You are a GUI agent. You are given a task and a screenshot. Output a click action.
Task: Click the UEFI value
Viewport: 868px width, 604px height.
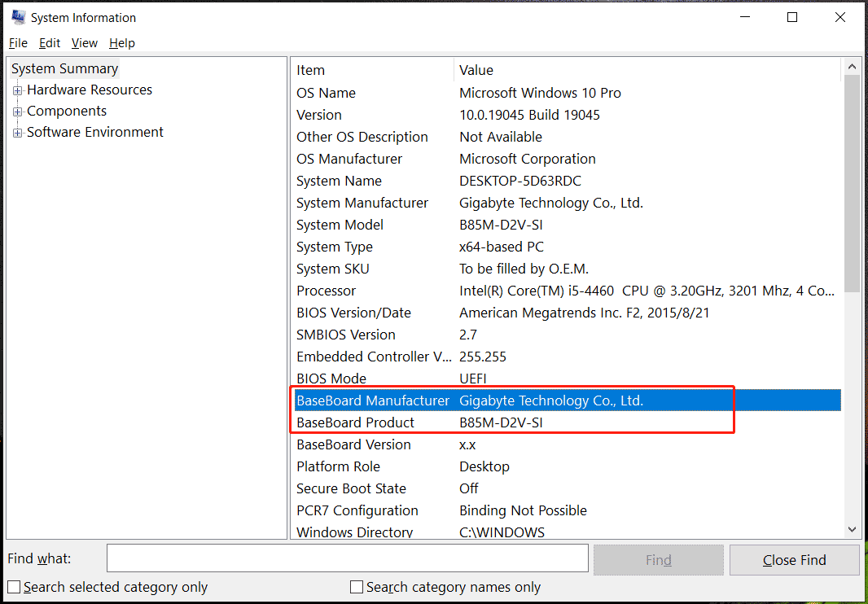(x=473, y=379)
